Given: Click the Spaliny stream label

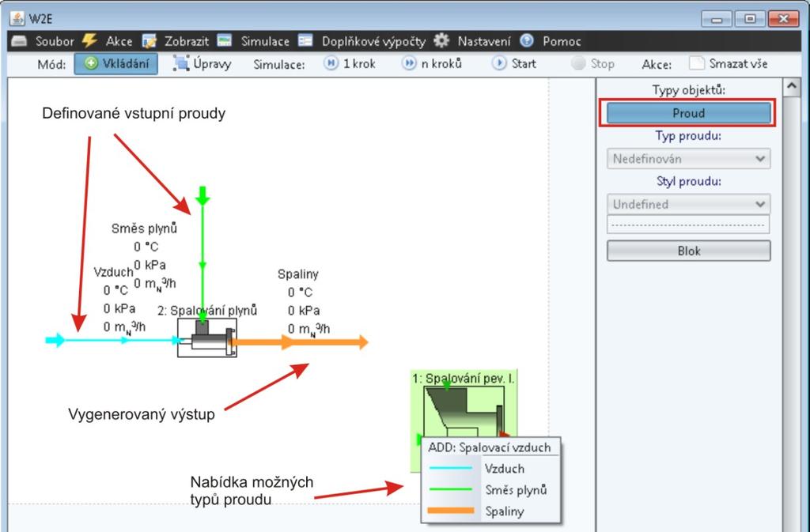Looking at the screenshot, I should click(x=298, y=274).
